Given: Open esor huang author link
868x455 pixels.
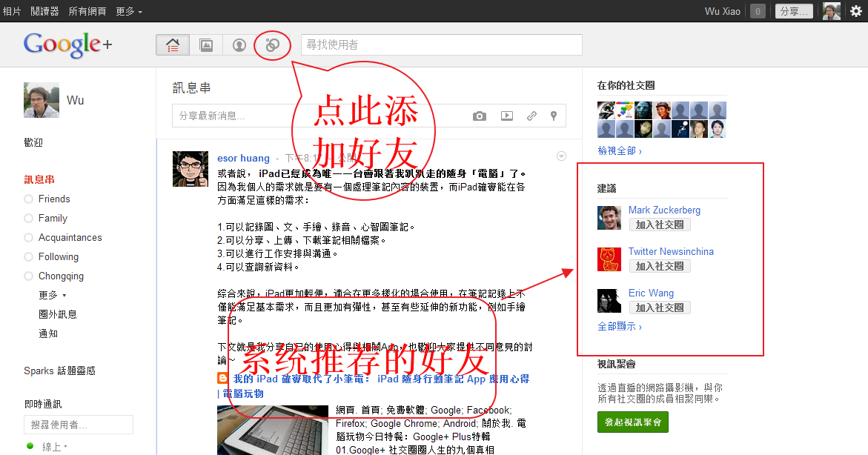Looking at the screenshot, I should 244,159.
